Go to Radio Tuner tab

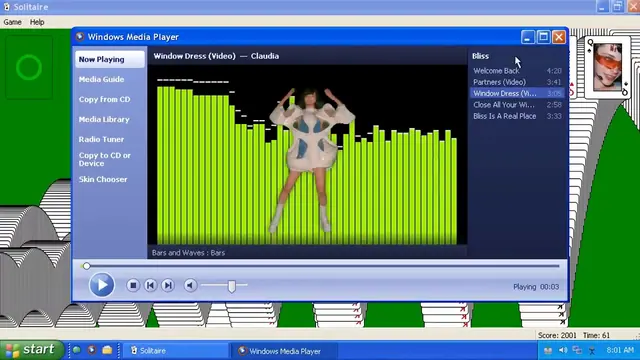point(101,139)
